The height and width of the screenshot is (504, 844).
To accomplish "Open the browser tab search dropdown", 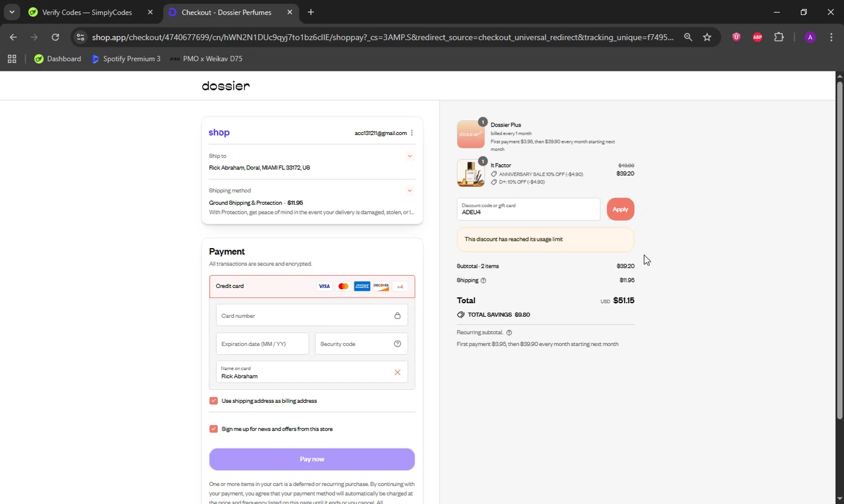I will 12,12.
